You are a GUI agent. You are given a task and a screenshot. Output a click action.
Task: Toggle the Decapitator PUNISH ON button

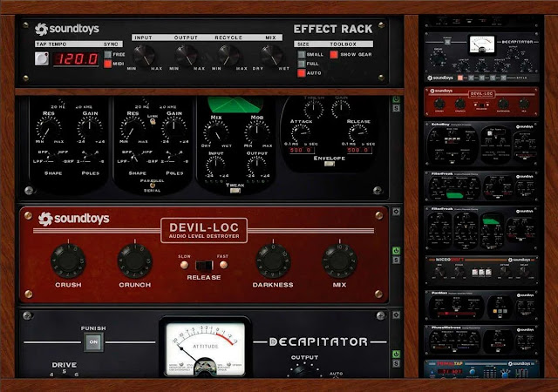pyautogui.click(x=93, y=341)
